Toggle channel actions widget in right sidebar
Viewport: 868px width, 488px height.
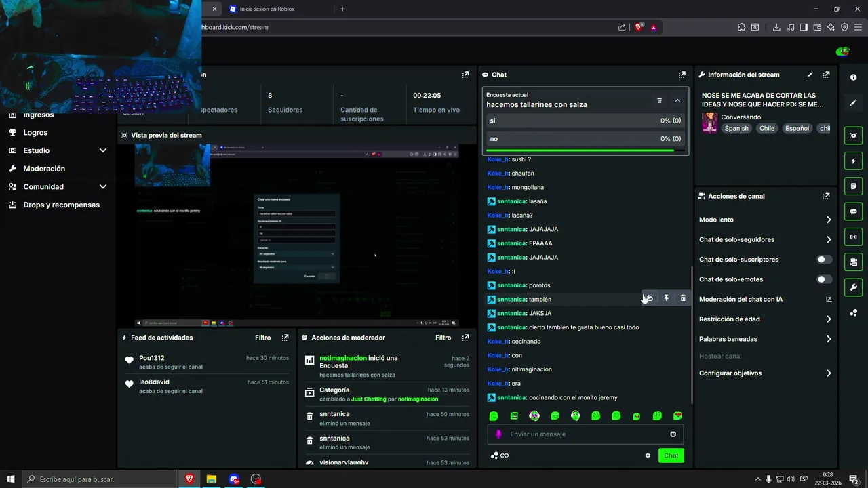(853, 262)
